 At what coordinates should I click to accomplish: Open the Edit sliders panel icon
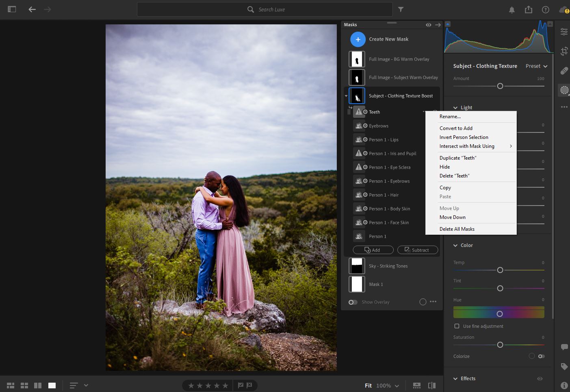point(564,32)
